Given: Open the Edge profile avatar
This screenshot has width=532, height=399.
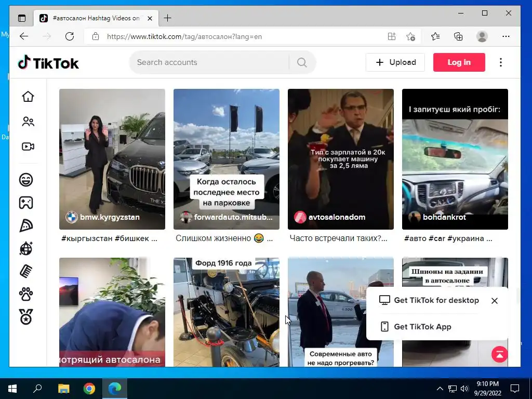Looking at the screenshot, I should [482, 36].
